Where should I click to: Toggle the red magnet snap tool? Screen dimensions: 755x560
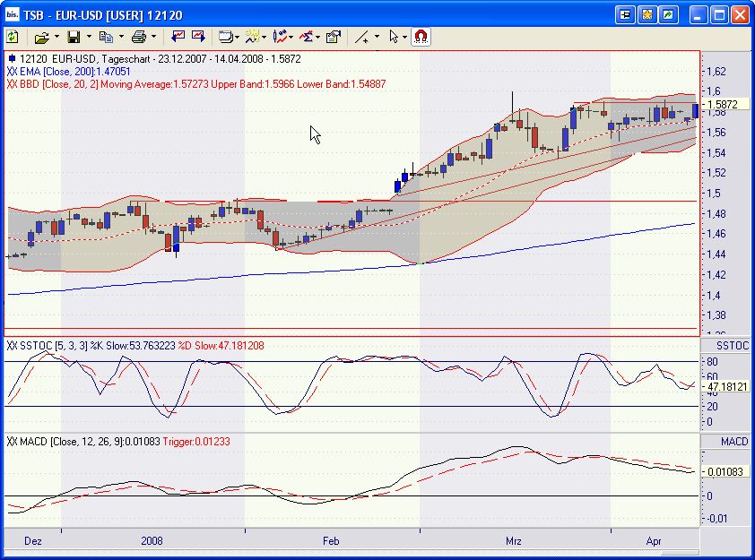(x=421, y=37)
